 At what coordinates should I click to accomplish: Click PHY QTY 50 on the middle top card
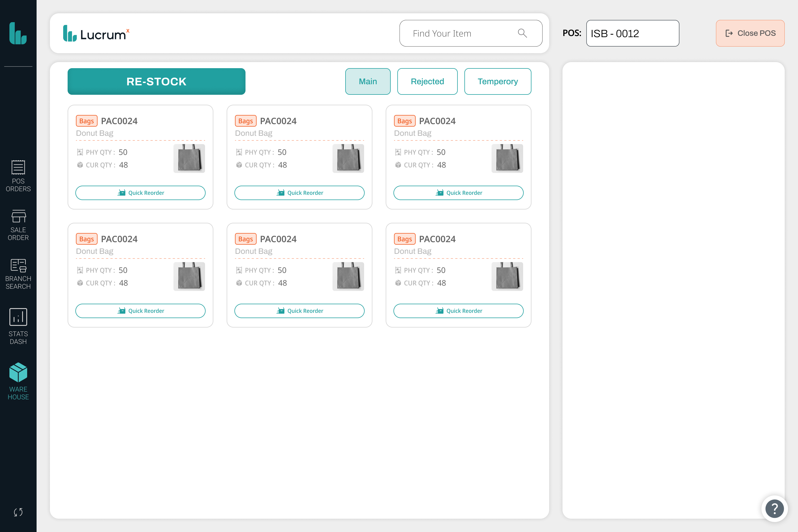(261, 152)
